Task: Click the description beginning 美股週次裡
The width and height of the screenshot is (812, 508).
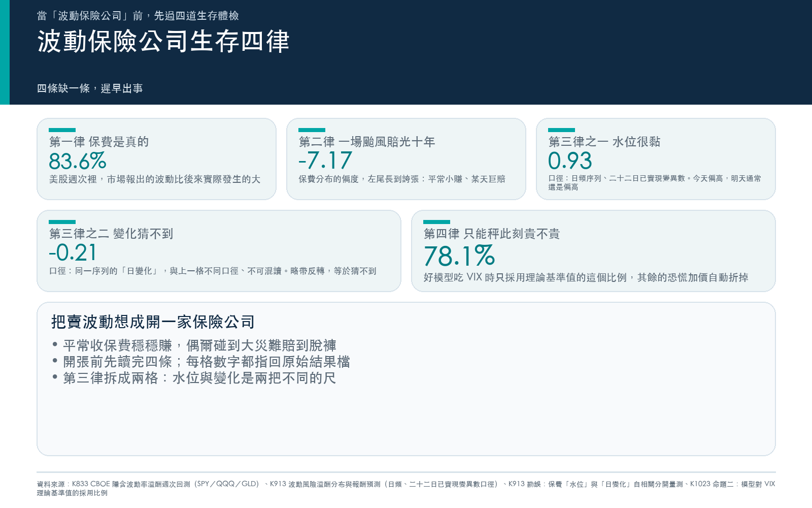Action: (155, 179)
